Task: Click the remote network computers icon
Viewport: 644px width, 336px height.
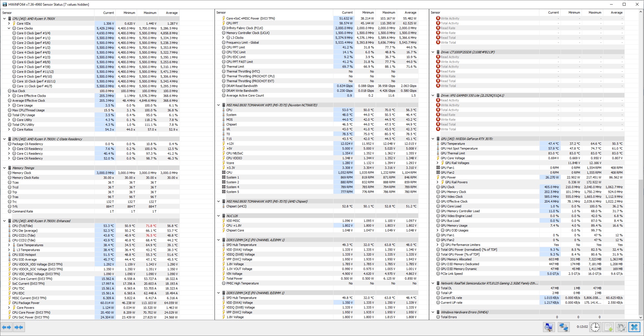Action: click(563, 327)
